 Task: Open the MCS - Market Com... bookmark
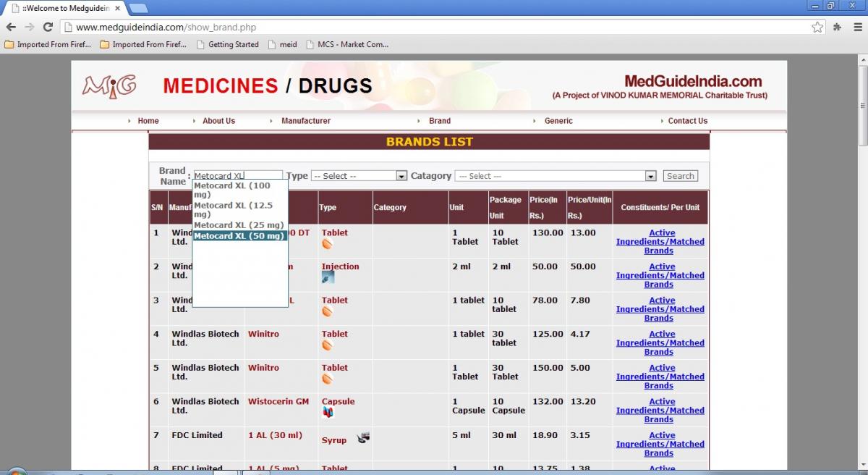pos(346,44)
